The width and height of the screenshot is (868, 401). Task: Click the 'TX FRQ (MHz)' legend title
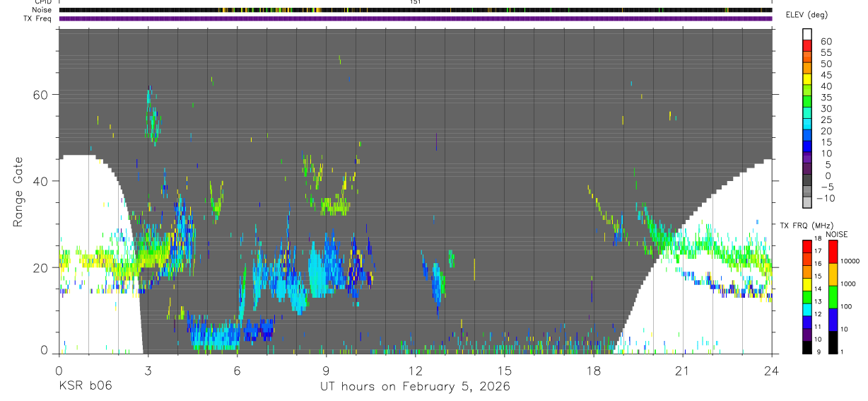[x=807, y=225]
